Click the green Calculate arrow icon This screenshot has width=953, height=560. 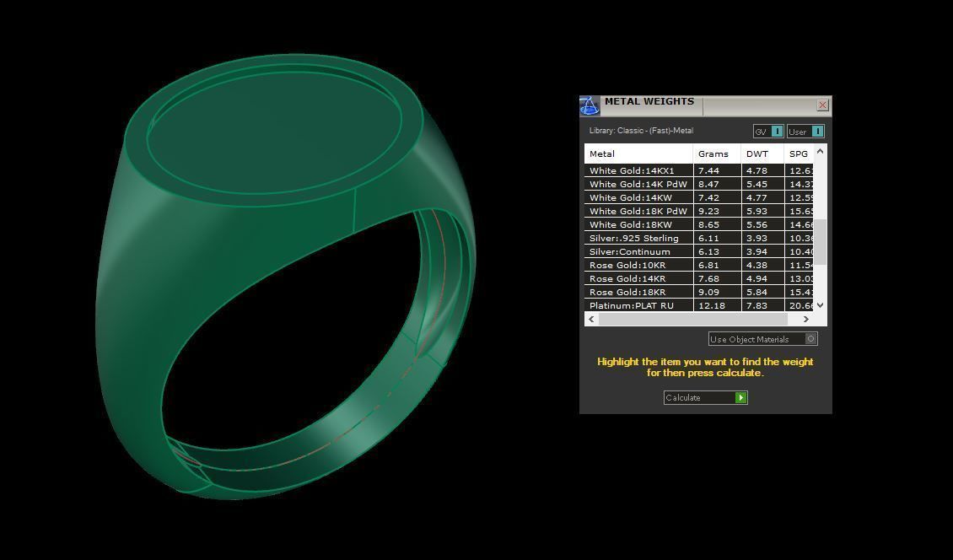(x=740, y=398)
